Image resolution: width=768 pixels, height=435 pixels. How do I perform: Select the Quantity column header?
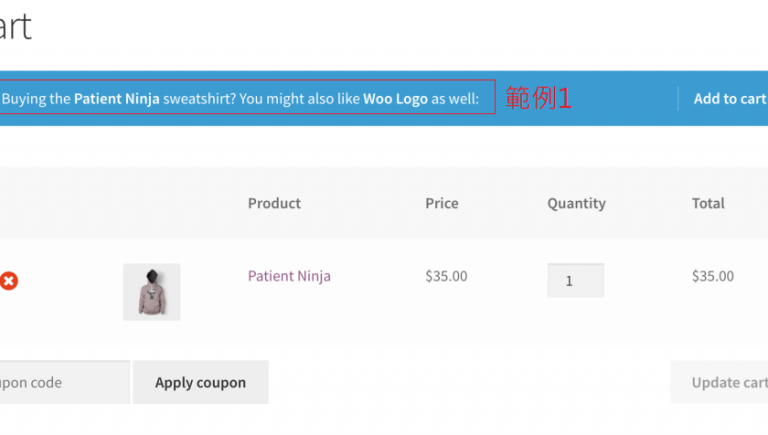tap(576, 203)
